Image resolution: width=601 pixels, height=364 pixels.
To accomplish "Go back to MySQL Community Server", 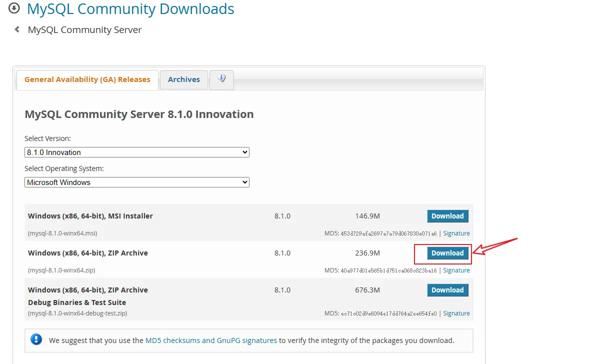I will pos(85,30).
